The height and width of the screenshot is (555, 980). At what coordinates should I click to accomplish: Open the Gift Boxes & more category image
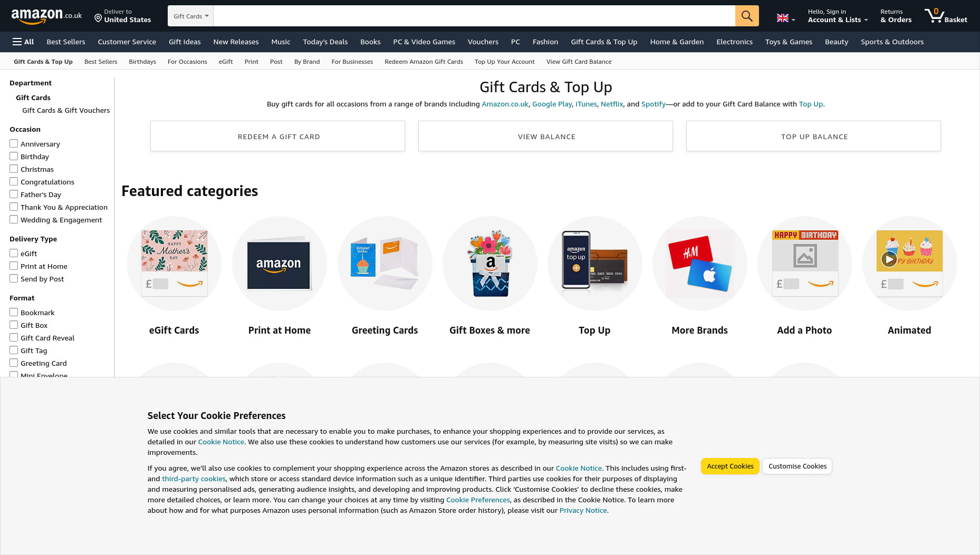tap(489, 263)
